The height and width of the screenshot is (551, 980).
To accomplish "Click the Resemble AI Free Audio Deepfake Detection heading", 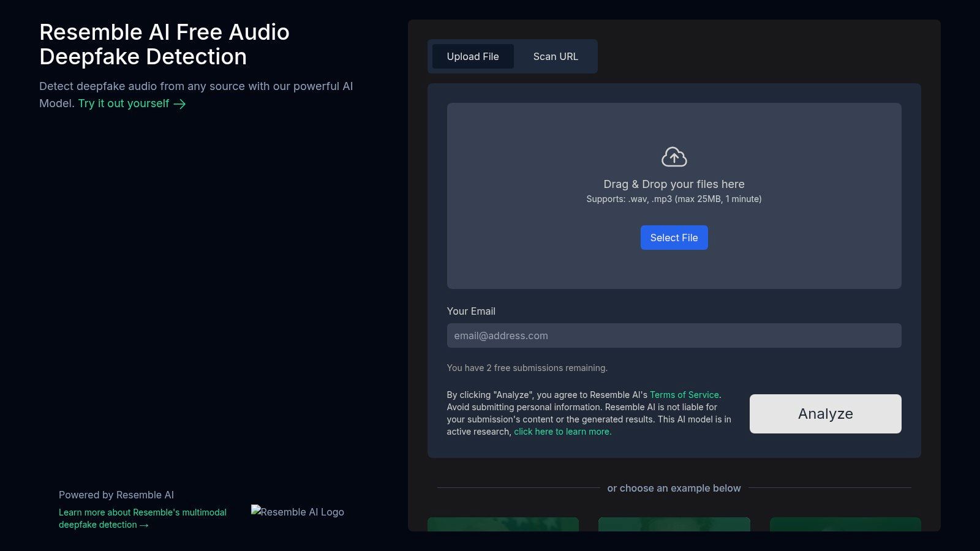I will [164, 44].
